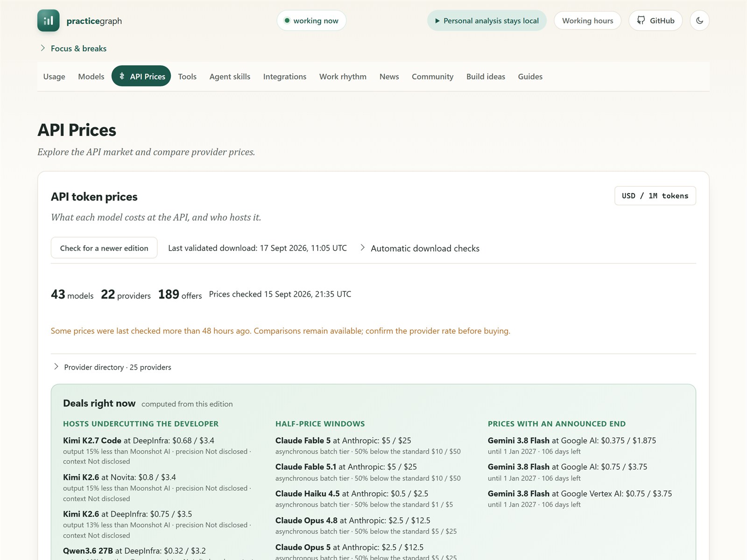Image resolution: width=747 pixels, height=560 pixels.
Task: Click Gemini 3.8 Flash at Google AI $0.75 deal
Action: tap(568, 467)
